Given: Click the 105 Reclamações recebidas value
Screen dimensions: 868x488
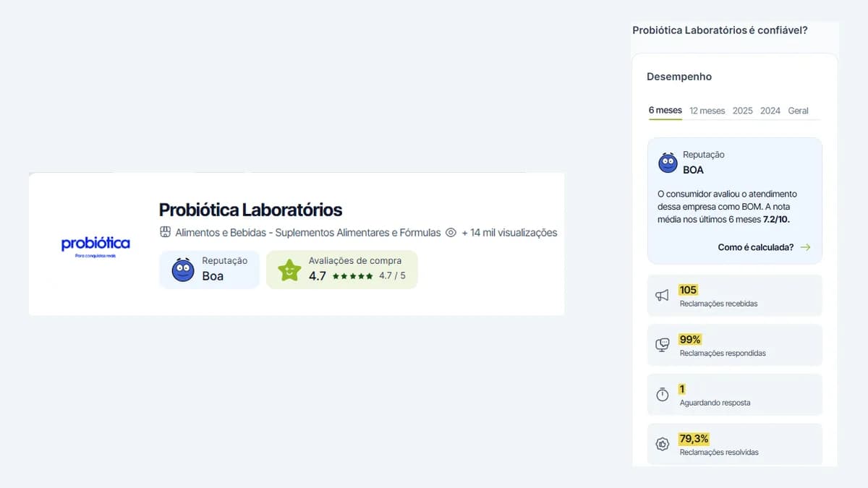Looking at the screenshot, I should 688,290.
